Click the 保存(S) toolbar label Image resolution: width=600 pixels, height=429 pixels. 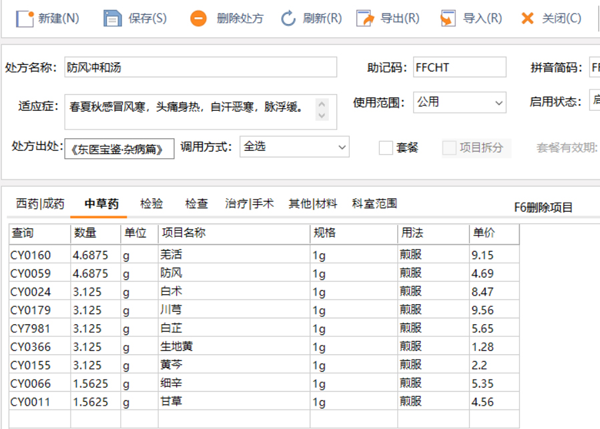coord(147,18)
